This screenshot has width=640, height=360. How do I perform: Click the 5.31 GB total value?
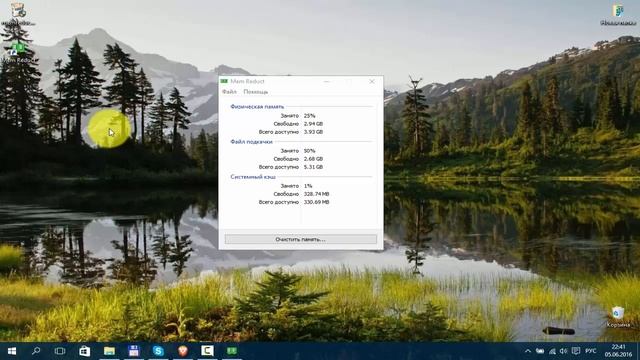313,167
